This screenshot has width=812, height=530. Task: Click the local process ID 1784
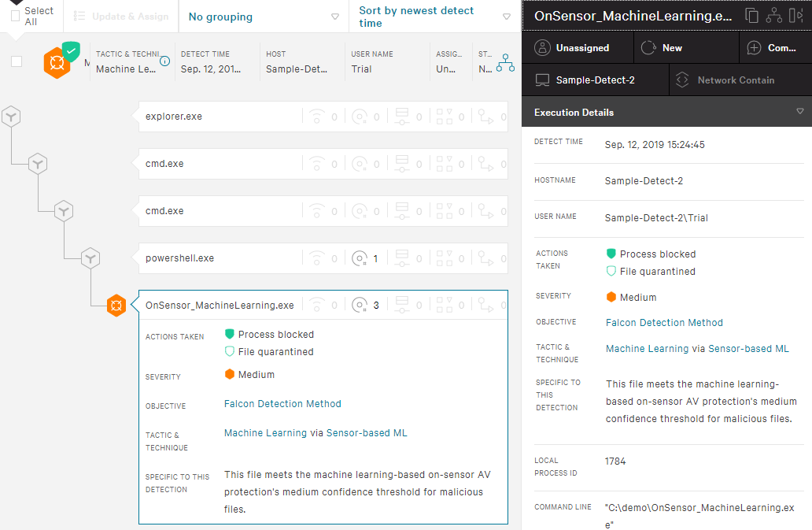click(615, 461)
